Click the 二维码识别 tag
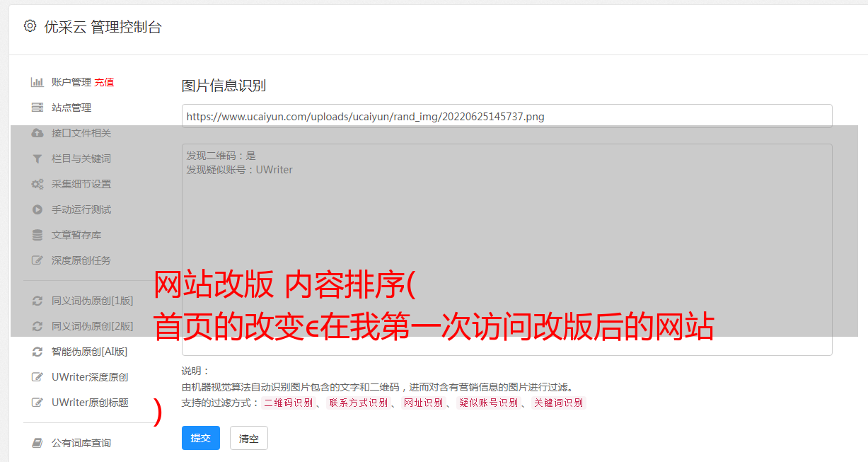This screenshot has width=868, height=462. pyautogui.click(x=288, y=403)
